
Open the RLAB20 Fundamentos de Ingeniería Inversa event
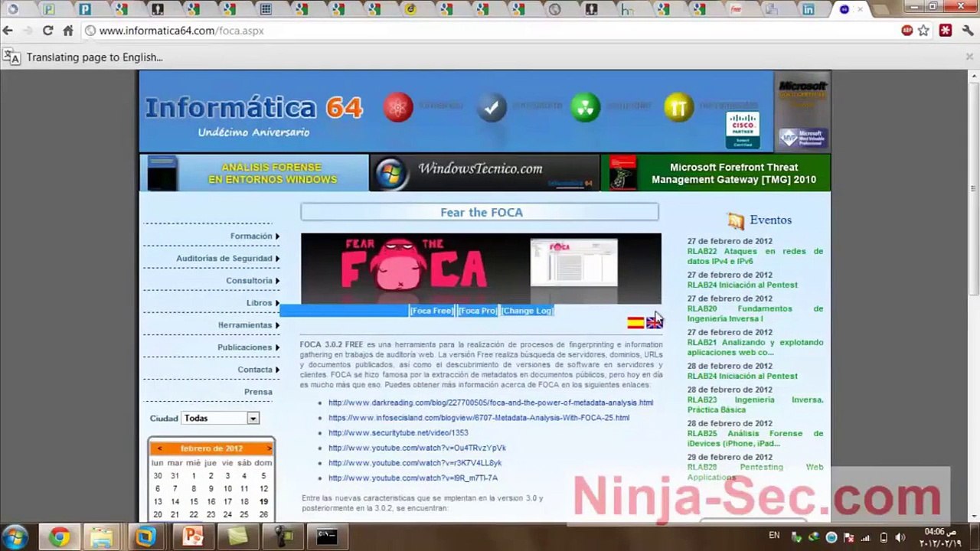pos(755,314)
